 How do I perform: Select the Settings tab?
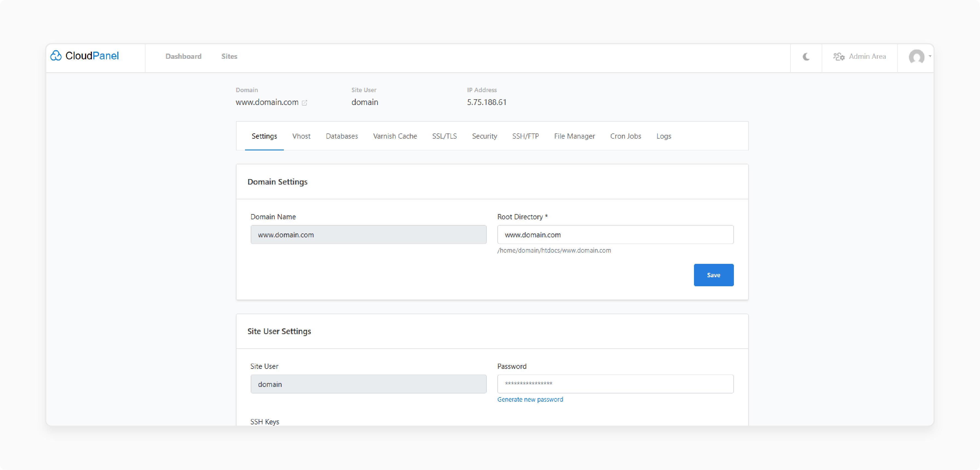[264, 136]
